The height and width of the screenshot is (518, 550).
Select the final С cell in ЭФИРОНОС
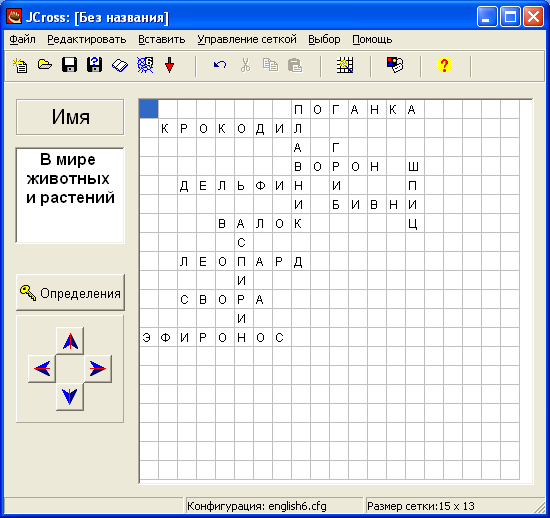(x=282, y=337)
